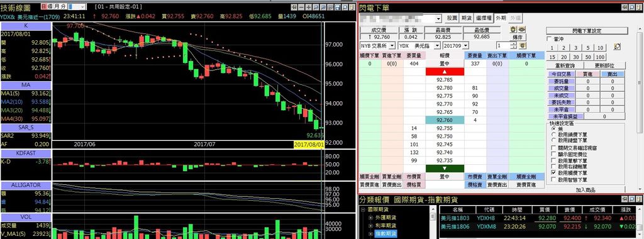Select the 無 radio option

click(553, 128)
